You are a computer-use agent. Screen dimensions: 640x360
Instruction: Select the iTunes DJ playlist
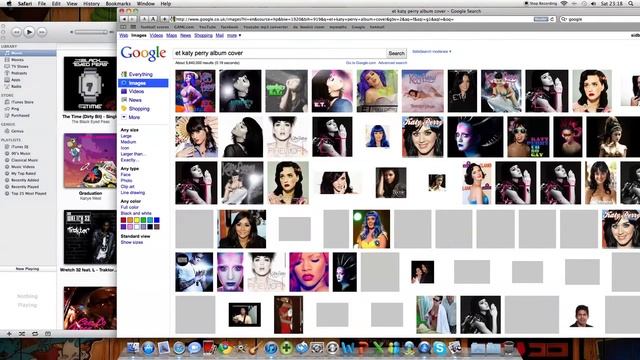19,147
